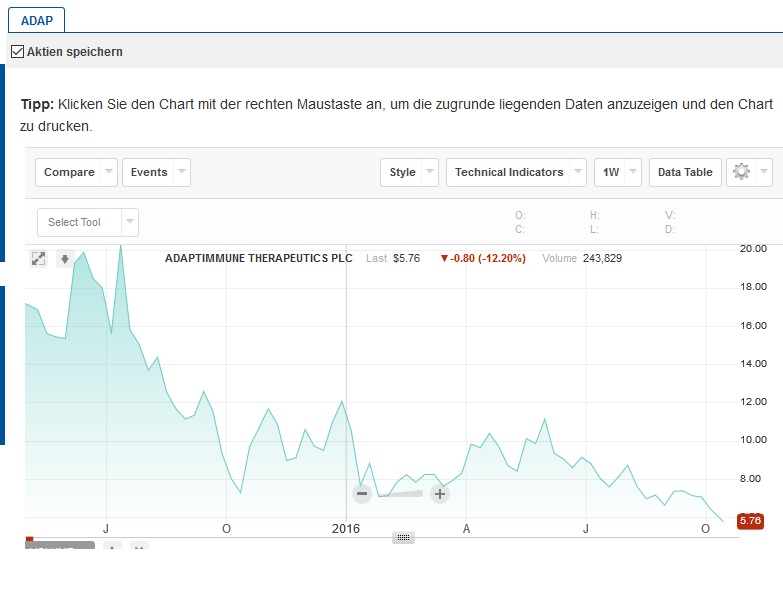The height and width of the screenshot is (614, 783).
Task: Change the 1W interval dropdown
Action: (617, 172)
